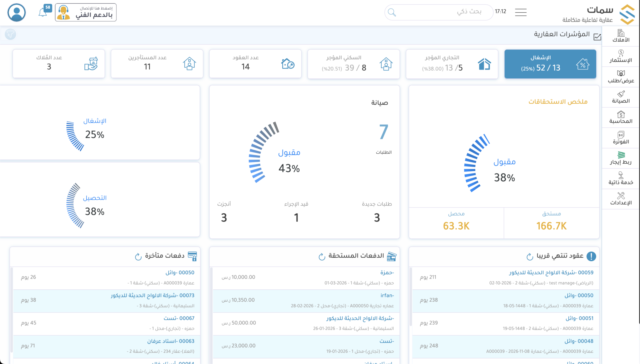
Task: Refresh the due payments list
Action: [x=322, y=257]
